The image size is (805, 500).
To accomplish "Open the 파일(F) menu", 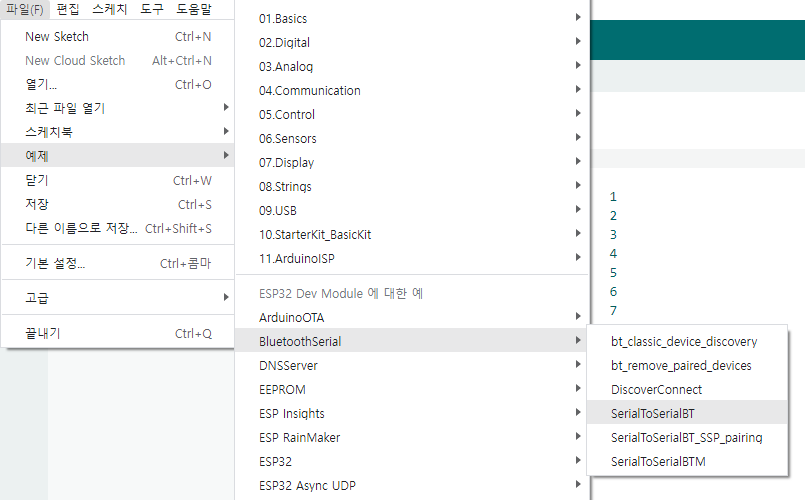I will click(24, 9).
